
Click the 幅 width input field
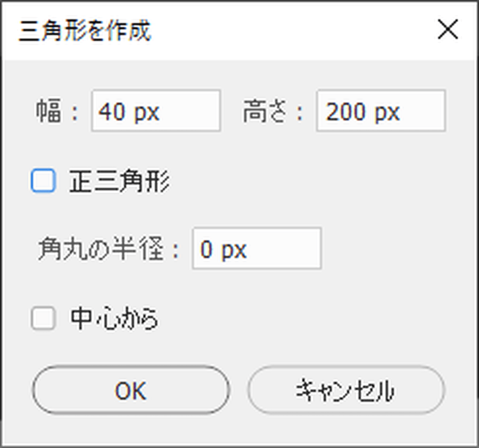click(x=155, y=111)
